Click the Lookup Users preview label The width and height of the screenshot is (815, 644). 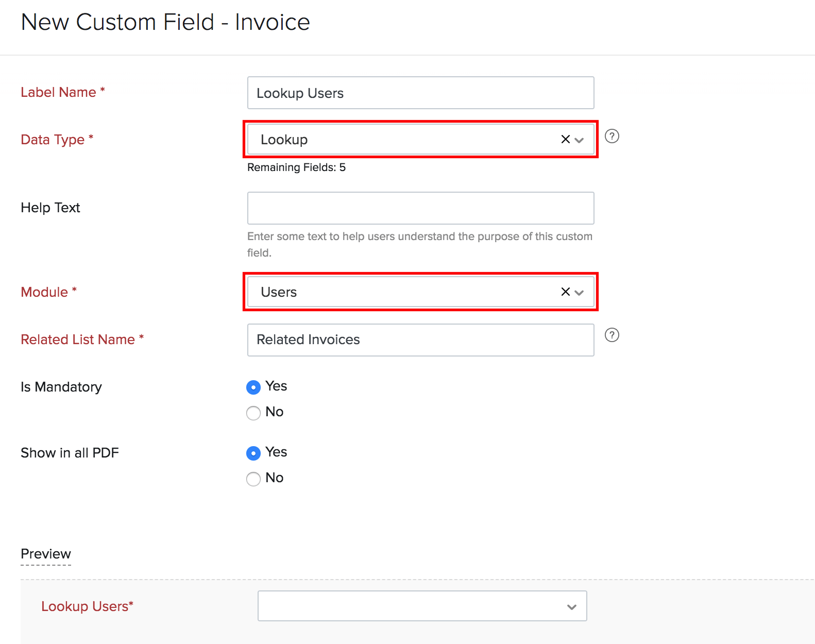click(x=87, y=606)
